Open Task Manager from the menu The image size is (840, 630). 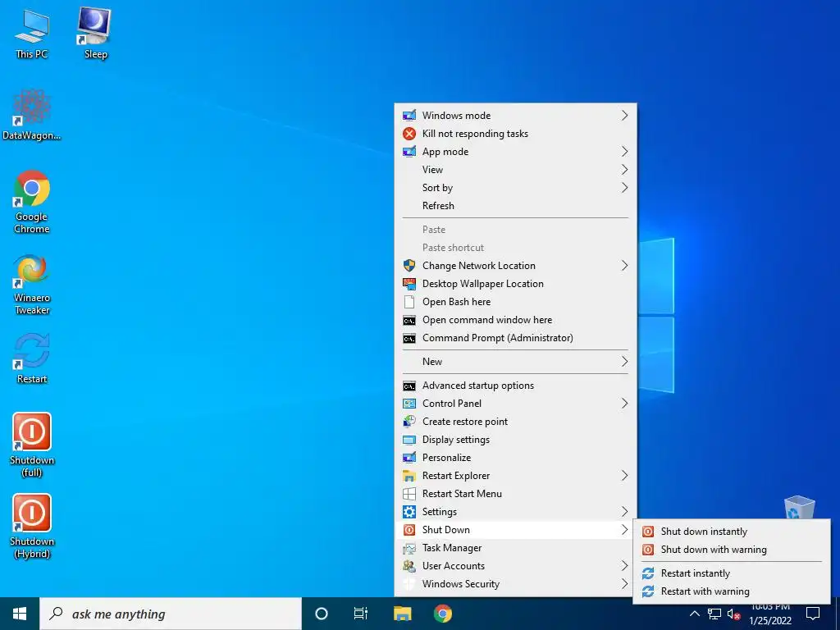pyautogui.click(x=515, y=548)
